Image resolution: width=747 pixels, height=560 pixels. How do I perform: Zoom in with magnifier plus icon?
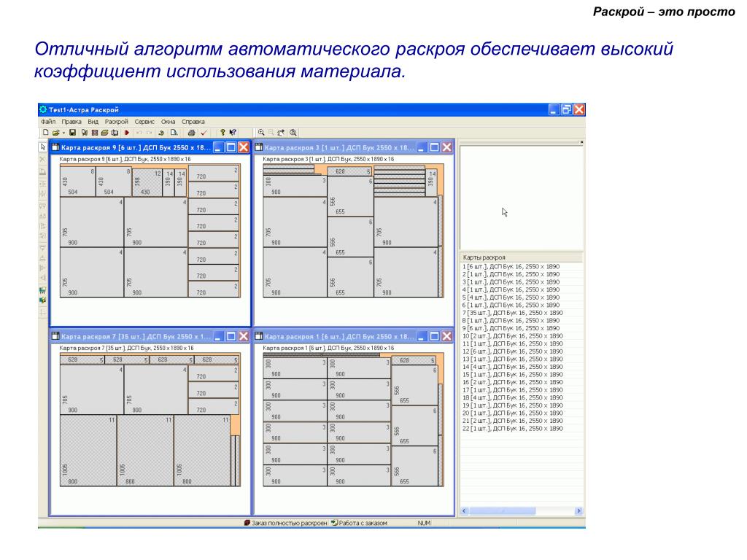[261, 133]
